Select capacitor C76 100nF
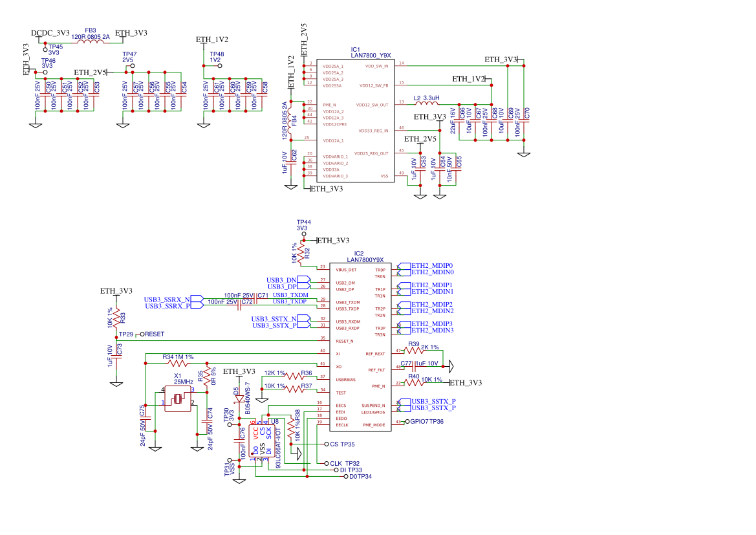Viewport: 756px width, 535px height. (239, 441)
